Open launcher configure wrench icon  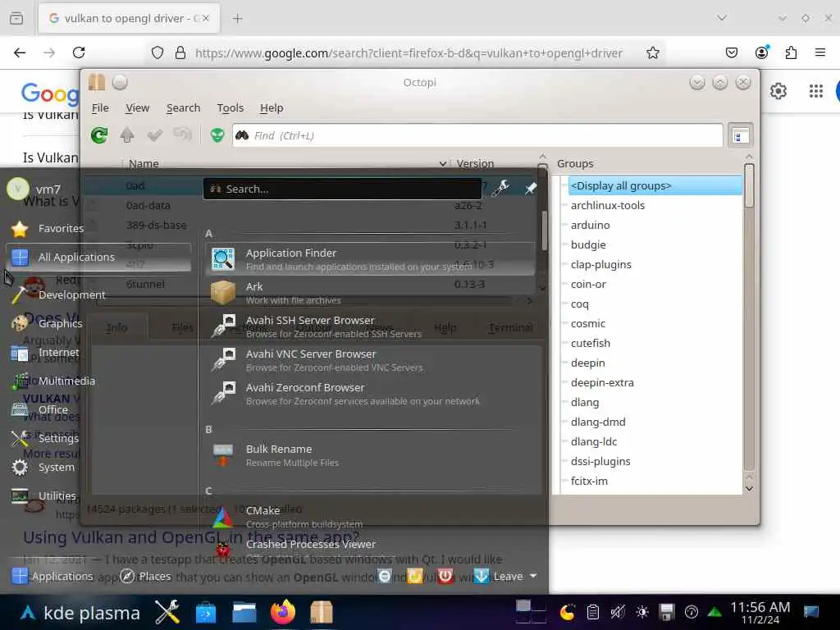point(500,188)
